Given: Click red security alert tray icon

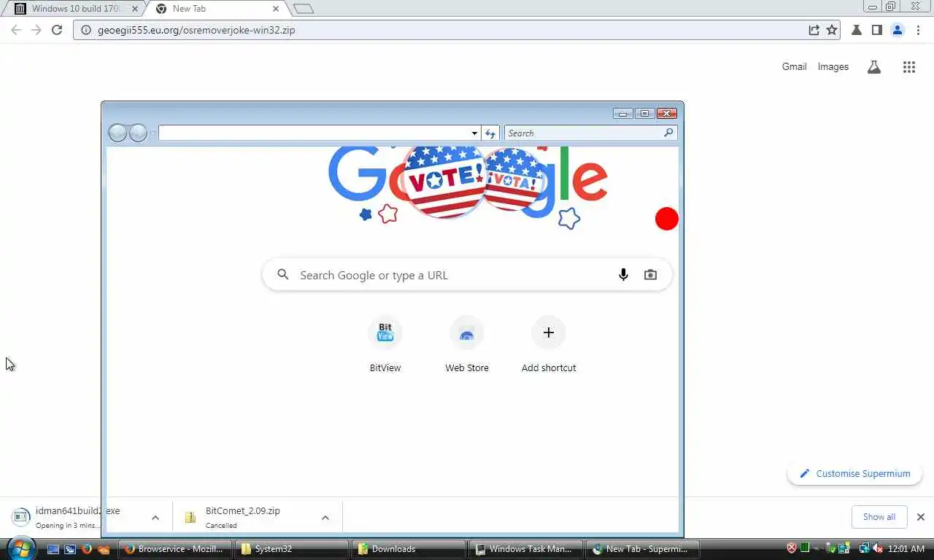Looking at the screenshot, I should [x=792, y=548].
